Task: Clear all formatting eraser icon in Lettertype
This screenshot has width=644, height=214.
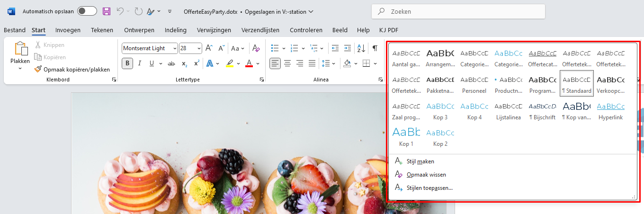Action: point(256,48)
